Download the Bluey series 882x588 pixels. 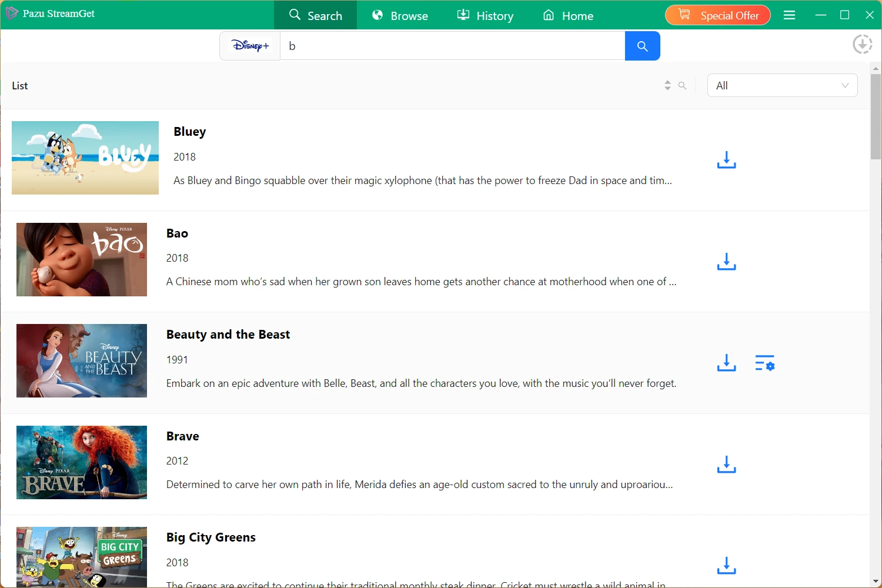(x=727, y=160)
